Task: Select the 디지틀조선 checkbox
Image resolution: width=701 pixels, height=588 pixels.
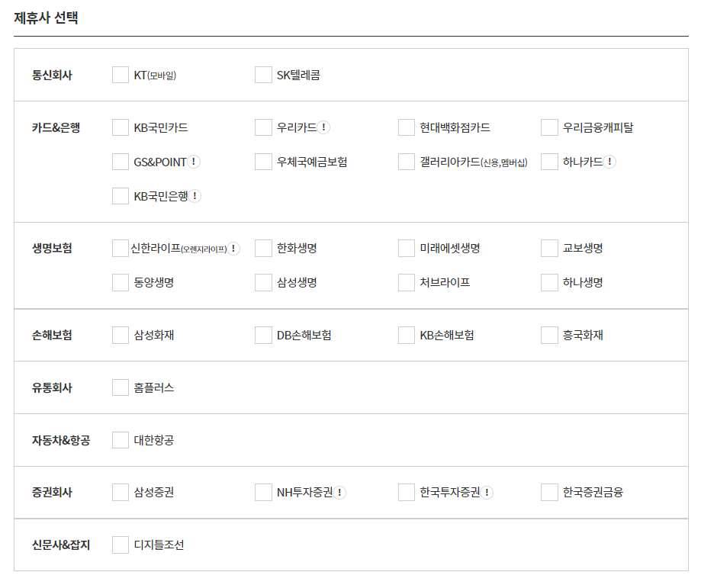Action: point(121,545)
